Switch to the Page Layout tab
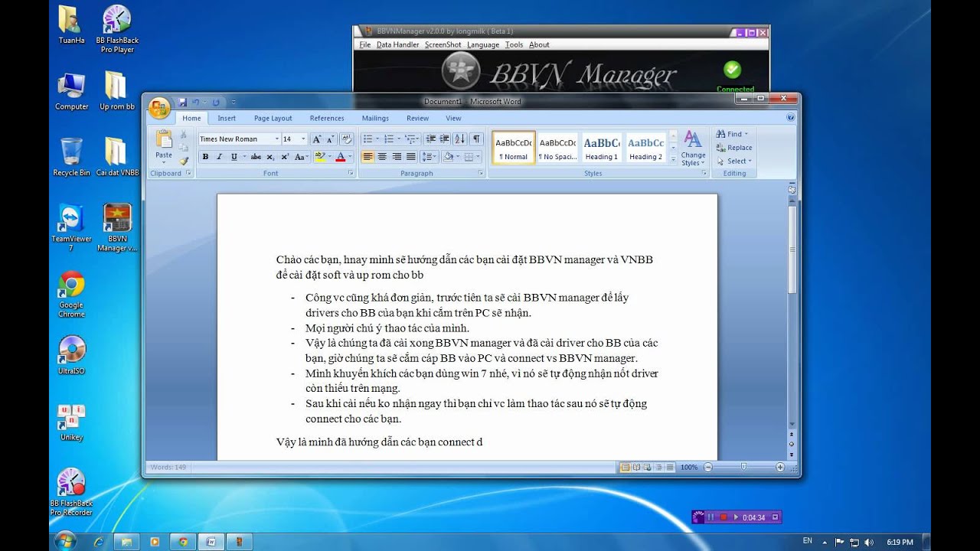 (273, 119)
